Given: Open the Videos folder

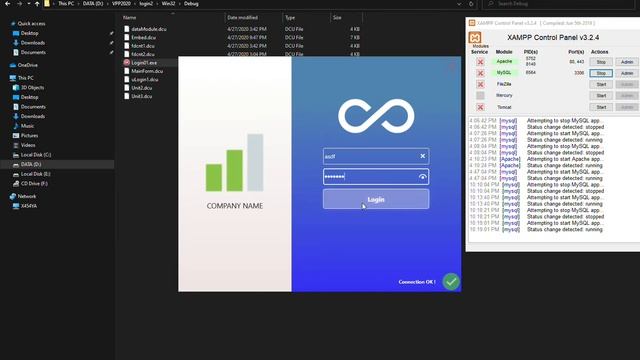Looking at the screenshot, I should pyautogui.click(x=28, y=145).
